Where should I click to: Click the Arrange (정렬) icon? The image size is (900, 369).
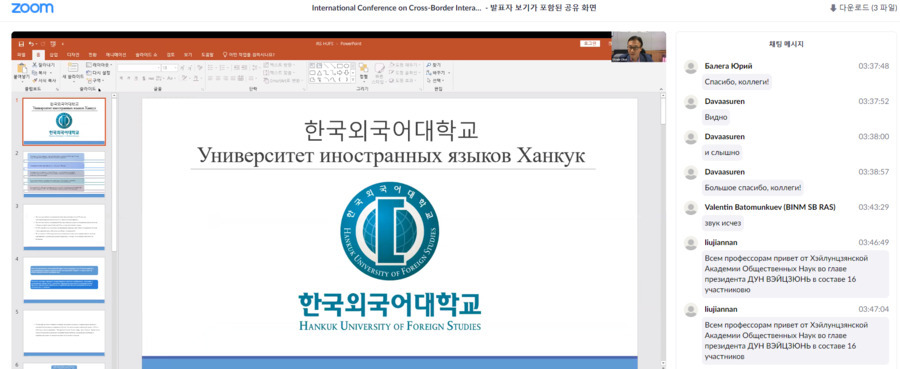pos(363,68)
